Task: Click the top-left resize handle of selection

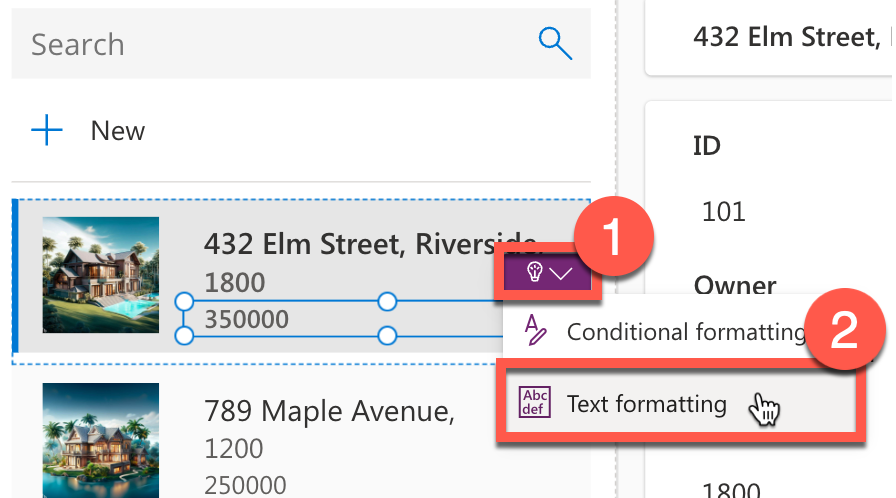Action: 184,301
